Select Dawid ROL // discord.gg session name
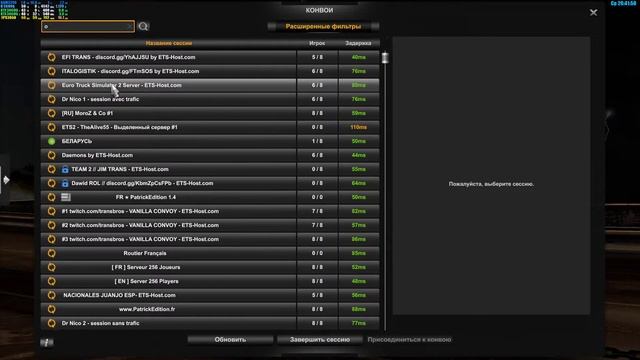The height and width of the screenshot is (360, 640). pyautogui.click(x=142, y=183)
